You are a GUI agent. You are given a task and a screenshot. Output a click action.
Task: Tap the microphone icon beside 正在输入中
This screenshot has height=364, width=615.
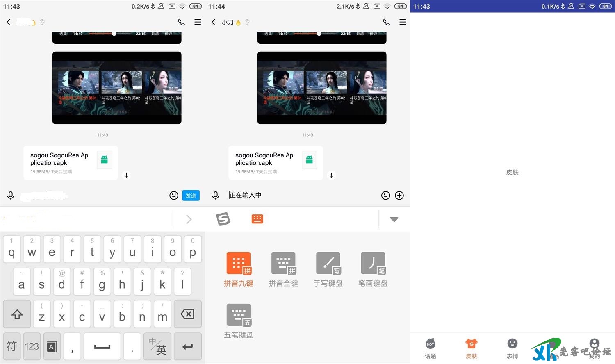pyautogui.click(x=216, y=196)
